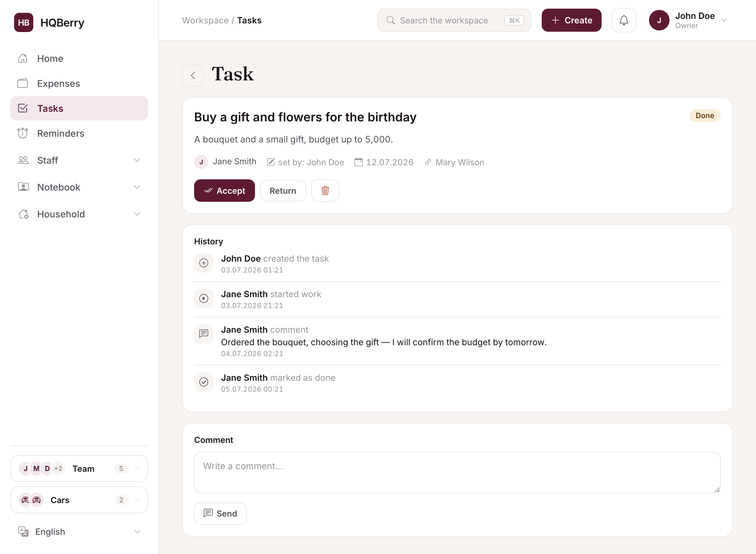Collapse the Team panel chevron
The image size is (756, 554).
pos(137,468)
